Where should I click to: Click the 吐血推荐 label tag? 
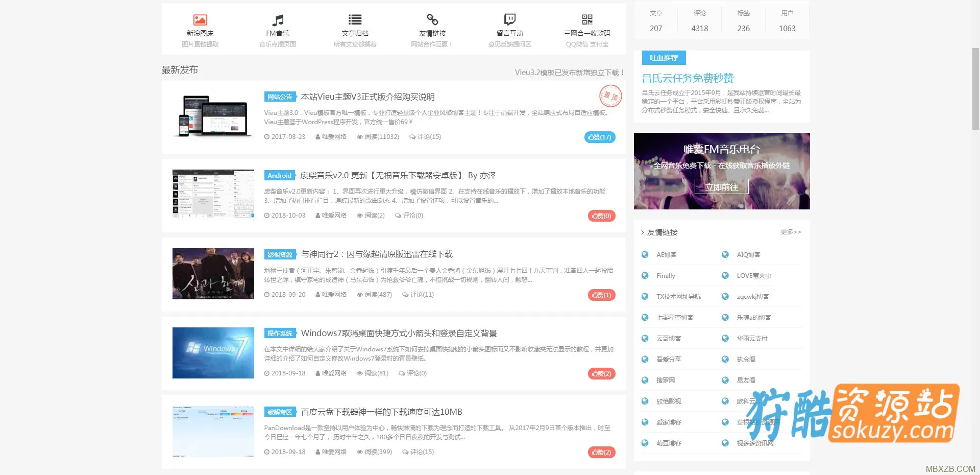[x=664, y=58]
